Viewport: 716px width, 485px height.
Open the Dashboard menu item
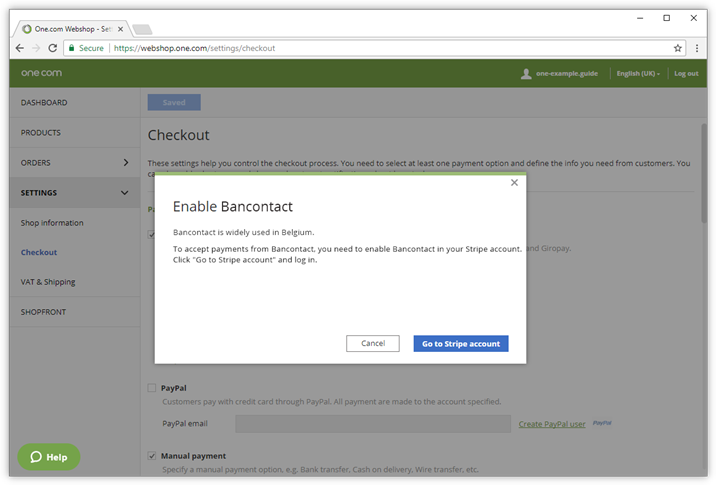pos(75,103)
